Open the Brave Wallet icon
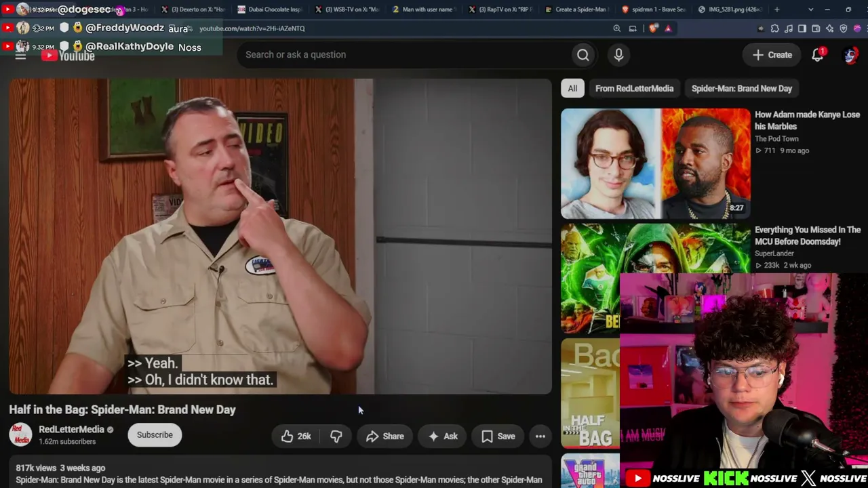The width and height of the screenshot is (868, 488). coord(816,28)
